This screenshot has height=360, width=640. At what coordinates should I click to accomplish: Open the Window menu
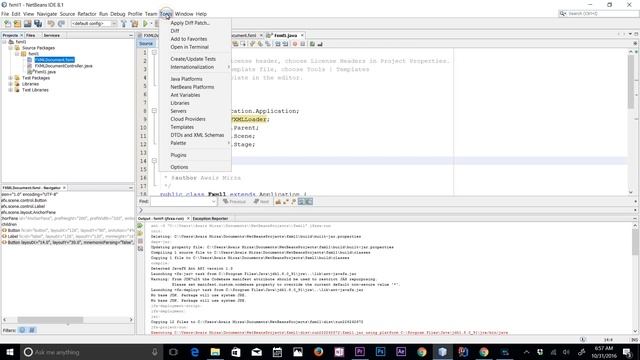(x=184, y=14)
